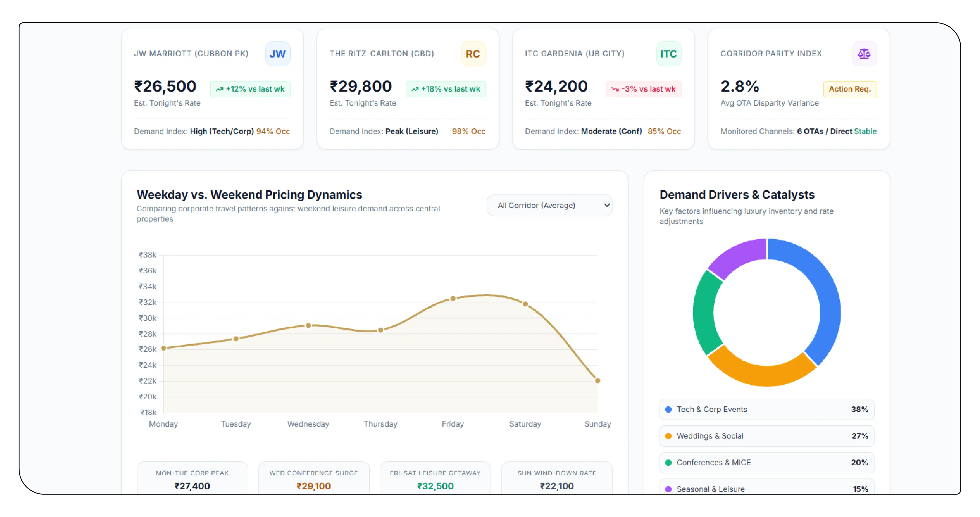Click the 2.8% parity index value

coord(740,86)
